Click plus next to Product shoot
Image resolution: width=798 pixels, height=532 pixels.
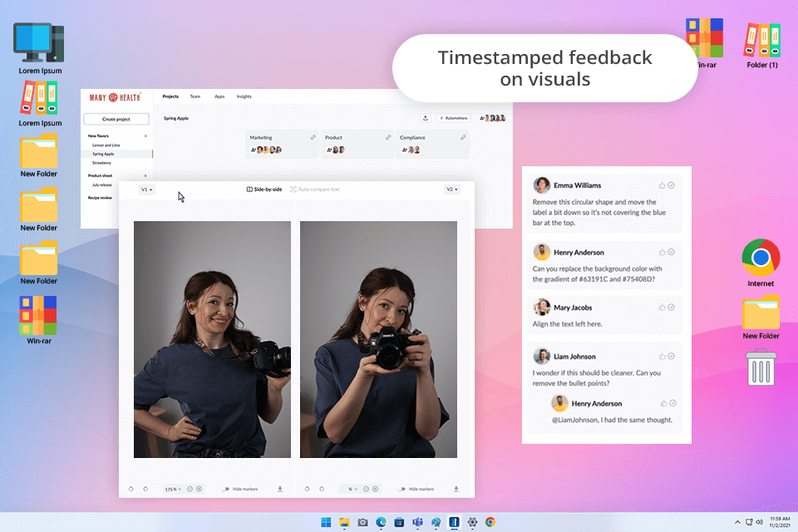[x=145, y=175]
